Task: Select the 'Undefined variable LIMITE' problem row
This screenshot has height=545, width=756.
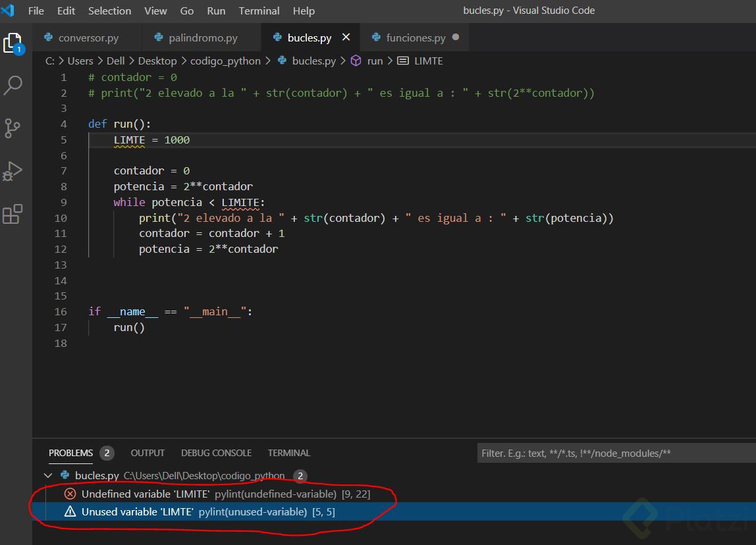Action: (394, 494)
